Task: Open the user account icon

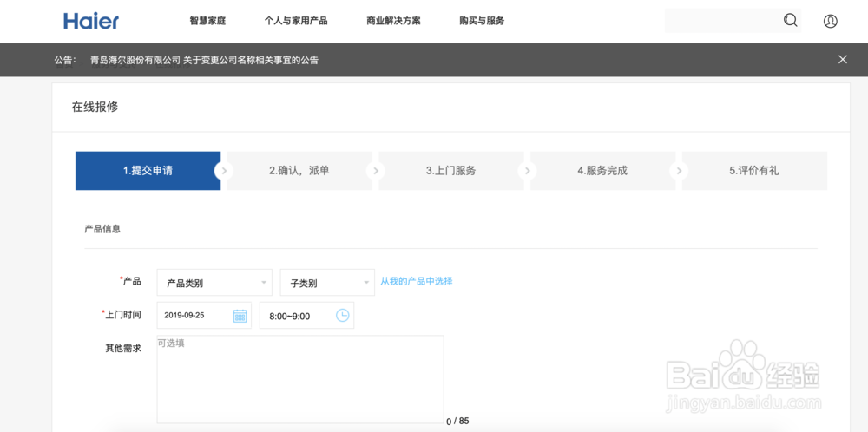Action: tap(831, 21)
